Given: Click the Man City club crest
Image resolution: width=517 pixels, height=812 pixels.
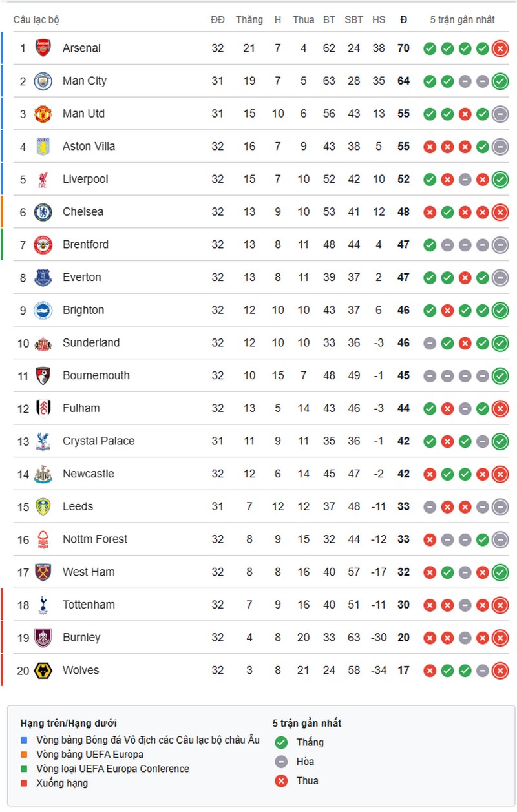Looking at the screenshot, I should pyautogui.click(x=43, y=81).
